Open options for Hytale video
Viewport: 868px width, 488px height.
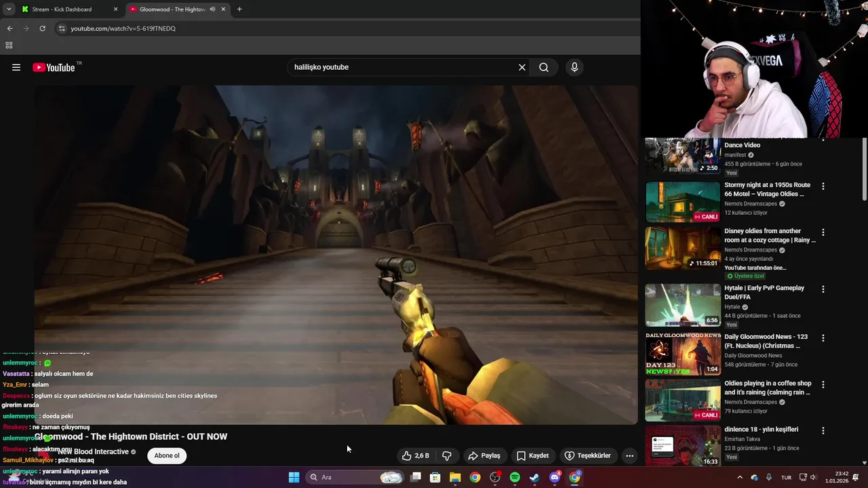coord(823,289)
